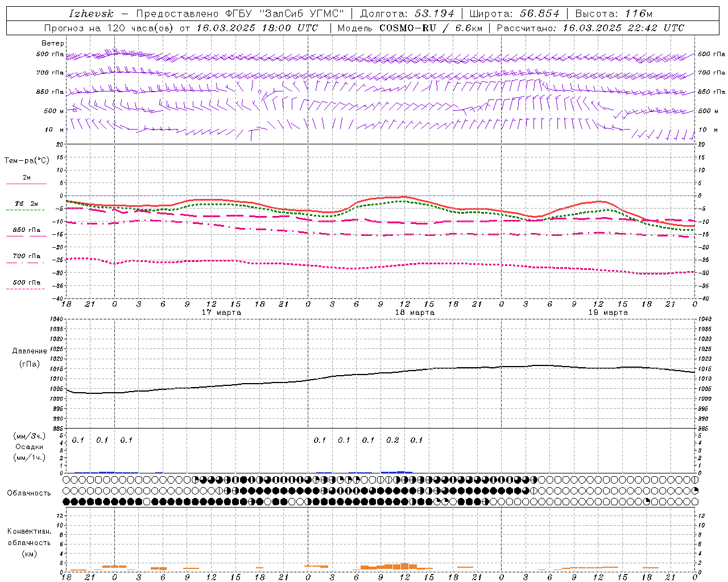
Task: Click the 20 value on left temperature axis
Action: click(x=60, y=144)
